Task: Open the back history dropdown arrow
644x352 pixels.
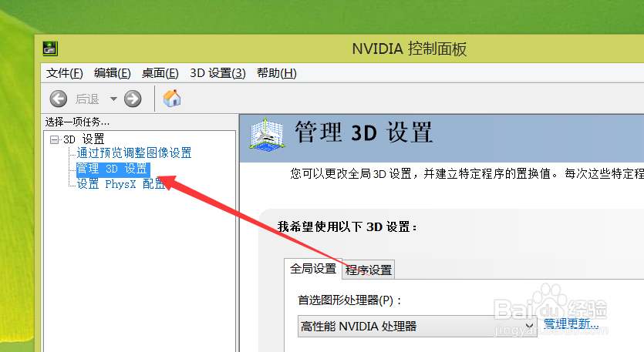Action: point(114,99)
